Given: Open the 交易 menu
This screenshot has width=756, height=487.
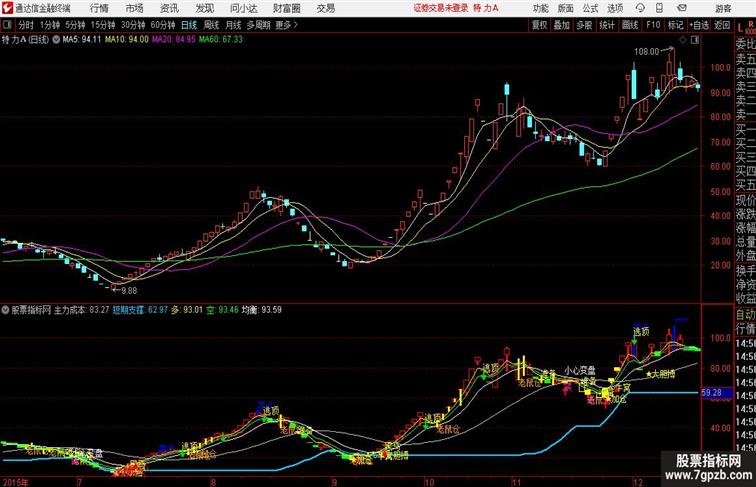Looking at the screenshot, I should click(x=325, y=8).
